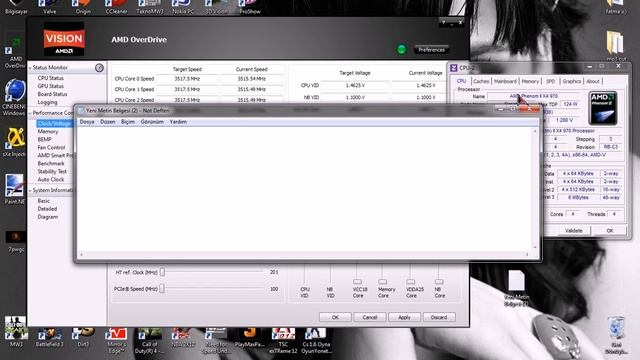Click the PCIe Speed slider handle
Image resolution: width=640 pixels, height=360 pixels.
(162, 289)
